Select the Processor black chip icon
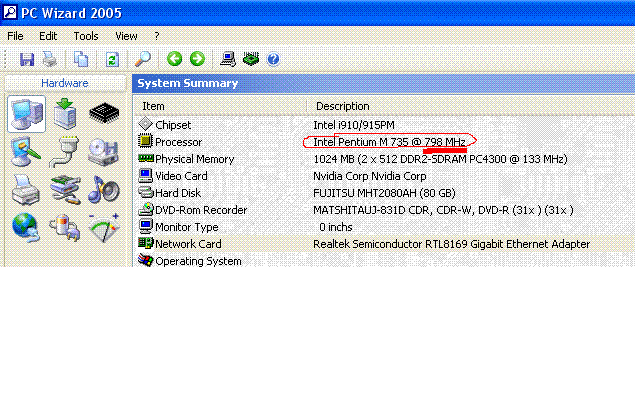Image resolution: width=640 pixels, height=400 pixels. coord(104,113)
